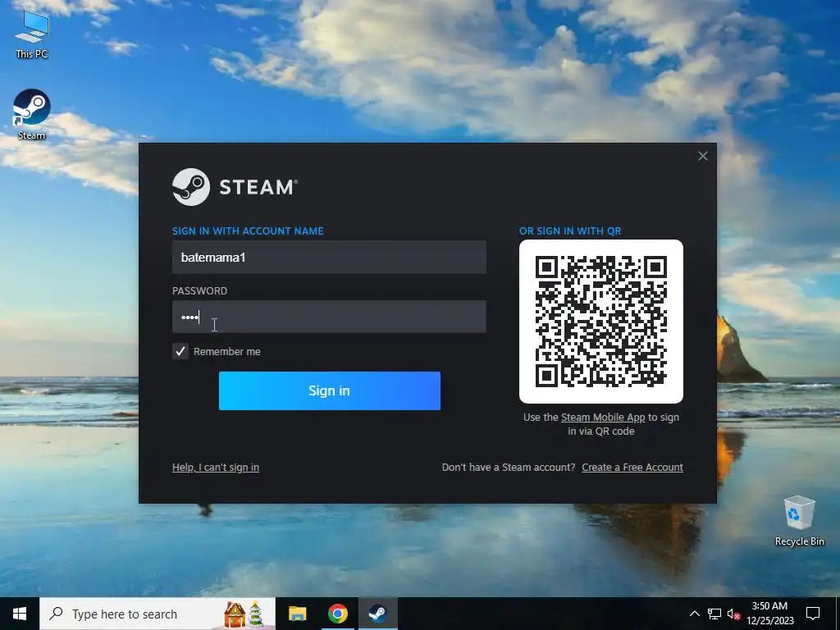Click the taskbar clock showing 3:50 AM
Viewport: 840px width, 630px height.
(769, 614)
